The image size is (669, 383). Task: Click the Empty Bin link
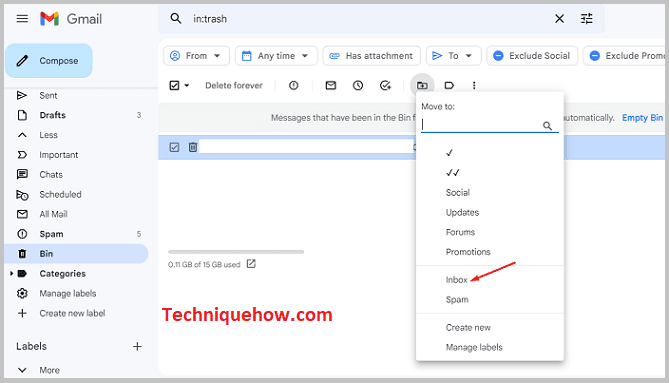642,118
